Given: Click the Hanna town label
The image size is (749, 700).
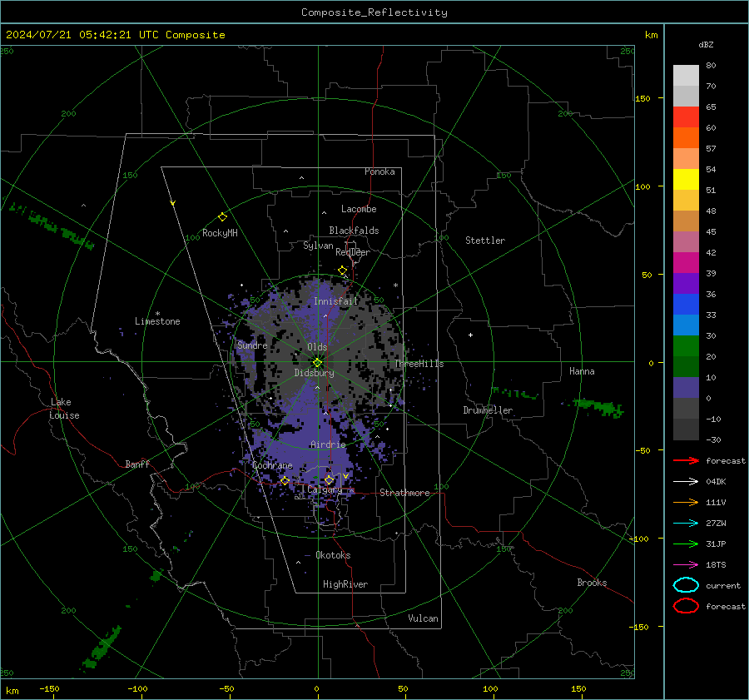Looking at the screenshot, I should pyautogui.click(x=582, y=371).
